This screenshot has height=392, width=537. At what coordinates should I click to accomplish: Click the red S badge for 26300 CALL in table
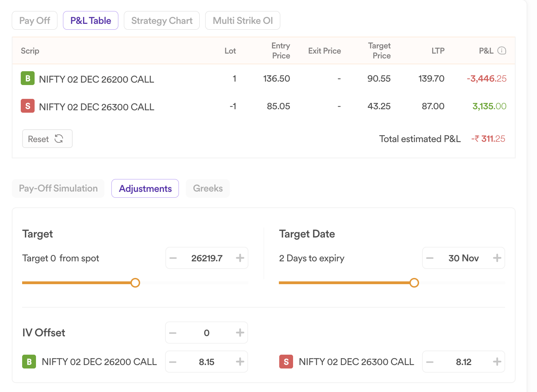[x=28, y=106]
